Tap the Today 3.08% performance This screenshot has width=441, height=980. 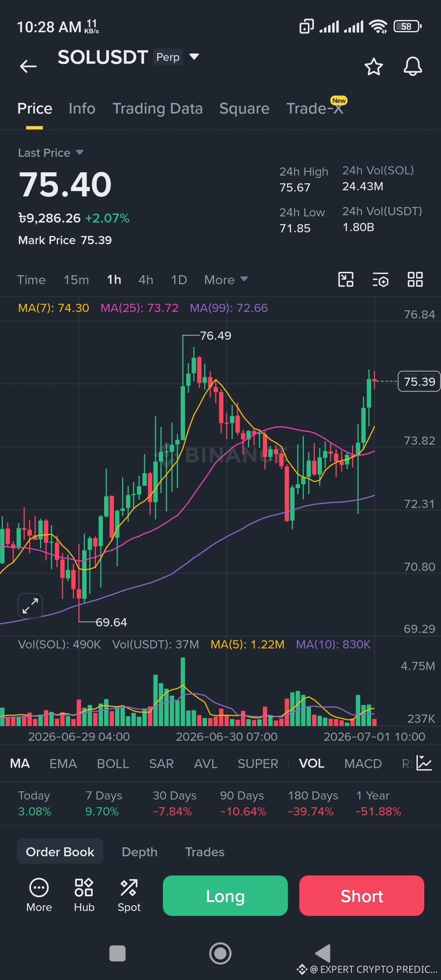point(35,803)
